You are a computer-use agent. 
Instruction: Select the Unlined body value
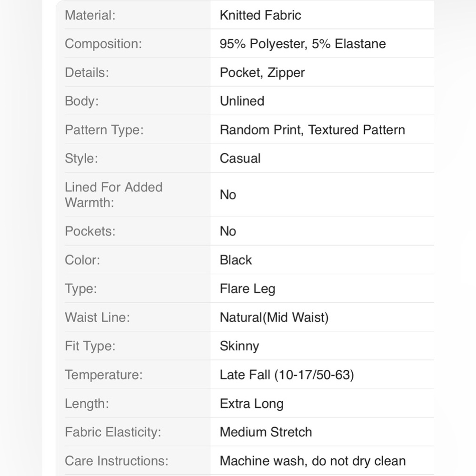coord(242,101)
